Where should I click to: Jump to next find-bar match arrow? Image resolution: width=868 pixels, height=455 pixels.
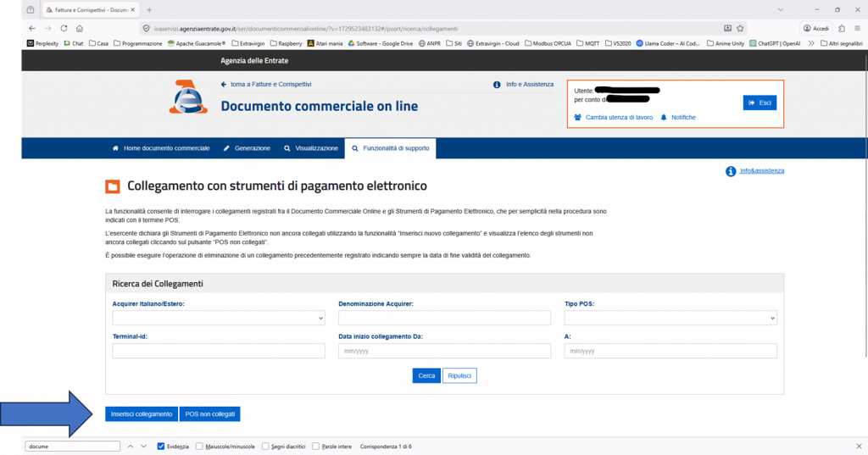144,446
